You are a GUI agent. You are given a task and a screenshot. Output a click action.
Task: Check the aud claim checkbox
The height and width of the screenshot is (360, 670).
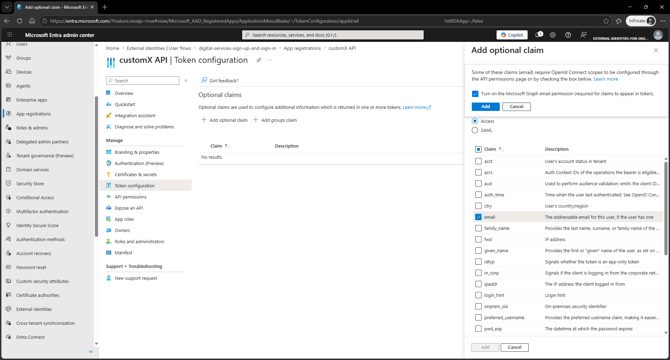479,184
